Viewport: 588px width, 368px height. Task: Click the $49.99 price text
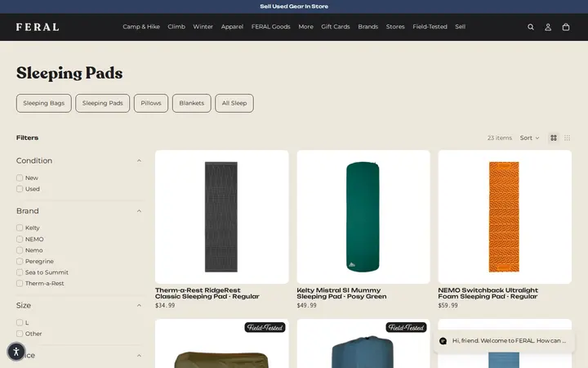tap(307, 305)
